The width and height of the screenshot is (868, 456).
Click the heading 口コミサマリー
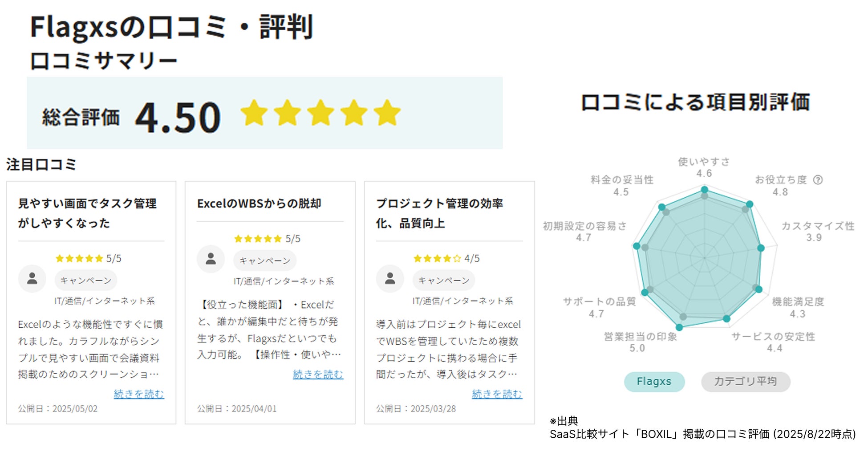point(103,61)
